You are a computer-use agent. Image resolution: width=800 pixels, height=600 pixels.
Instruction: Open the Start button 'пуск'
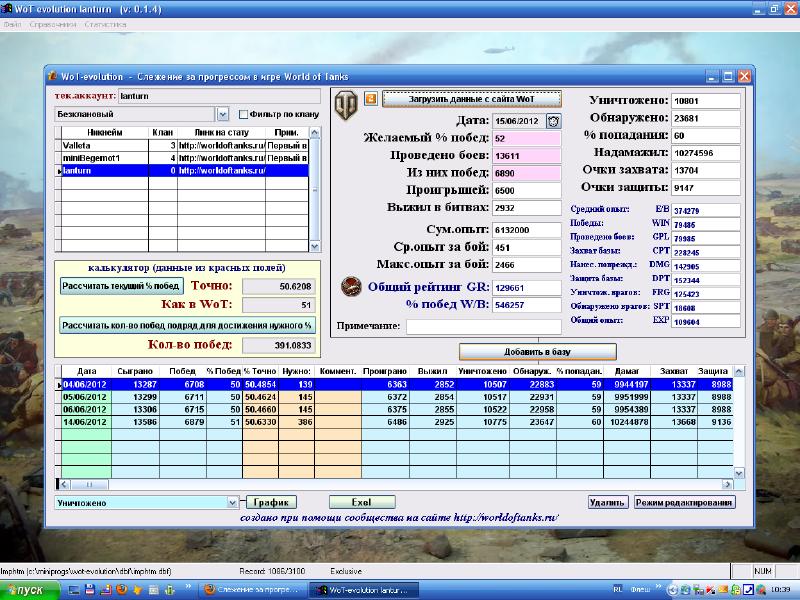[x=30, y=590]
